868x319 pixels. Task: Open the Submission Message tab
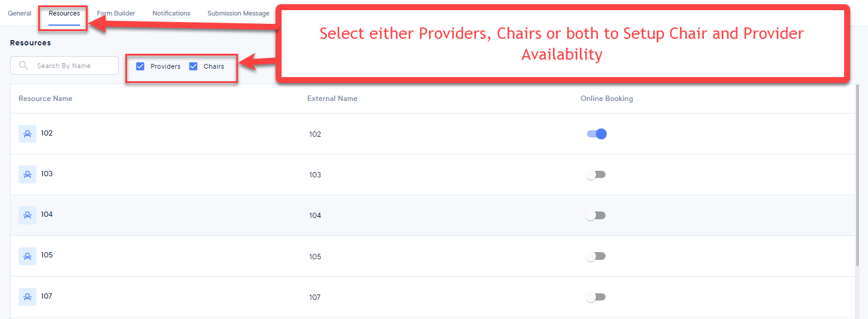point(239,13)
